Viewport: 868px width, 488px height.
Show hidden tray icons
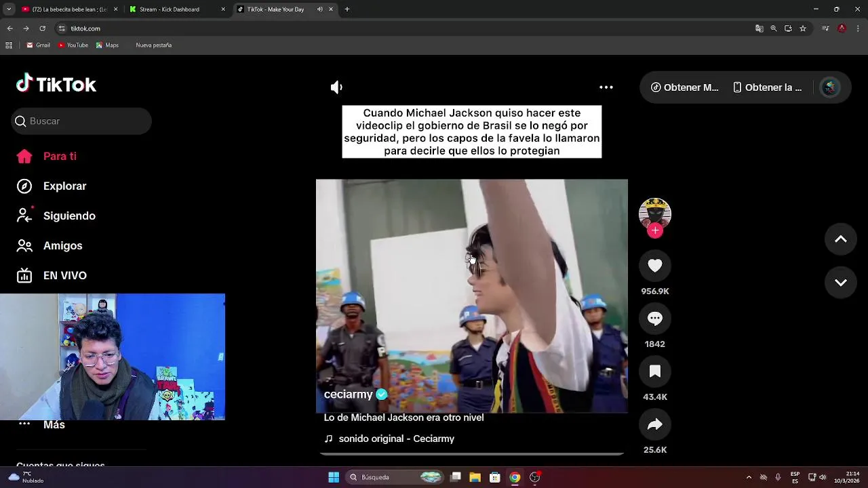pos(749,477)
